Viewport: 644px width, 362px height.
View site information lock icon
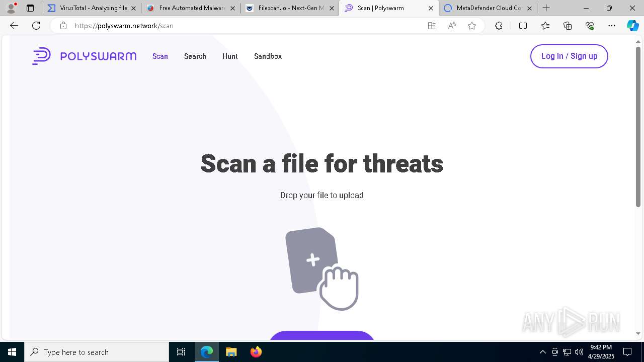tap(63, 26)
